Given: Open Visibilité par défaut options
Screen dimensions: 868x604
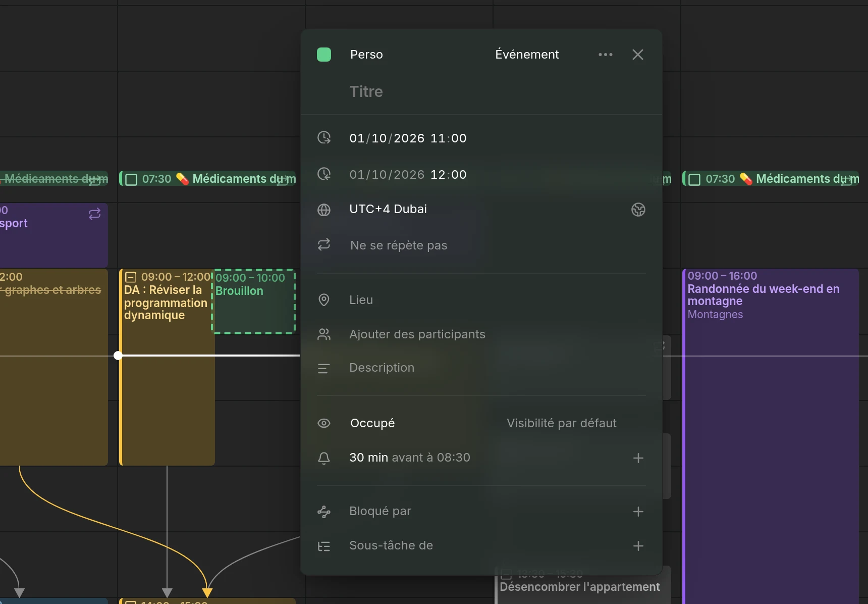Looking at the screenshot, I should [562, 423].
